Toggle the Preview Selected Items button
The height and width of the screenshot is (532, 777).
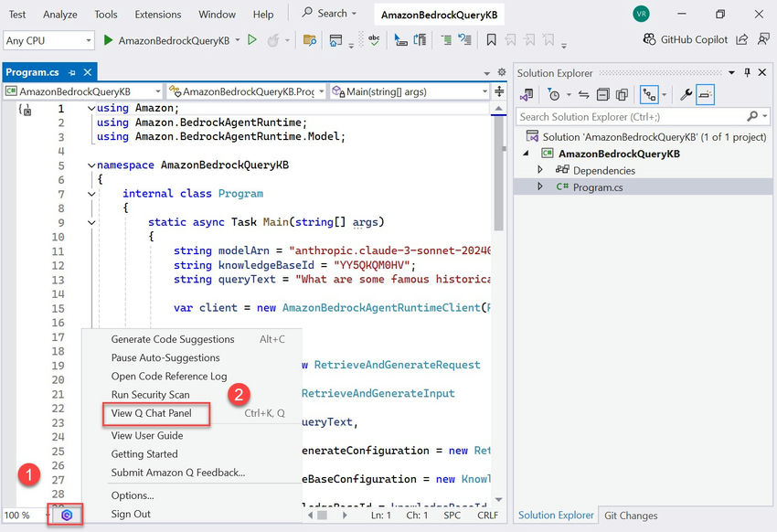click(705, 94)
